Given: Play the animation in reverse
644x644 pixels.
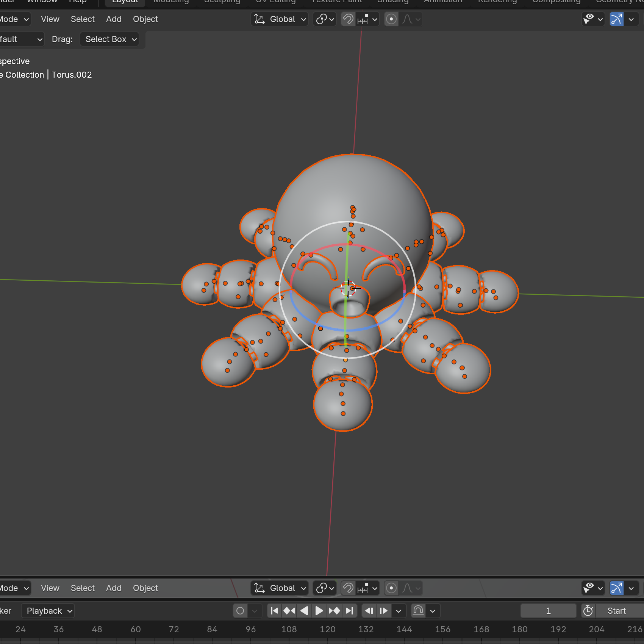Looking at the screenshot, I should tap(304, 611).
